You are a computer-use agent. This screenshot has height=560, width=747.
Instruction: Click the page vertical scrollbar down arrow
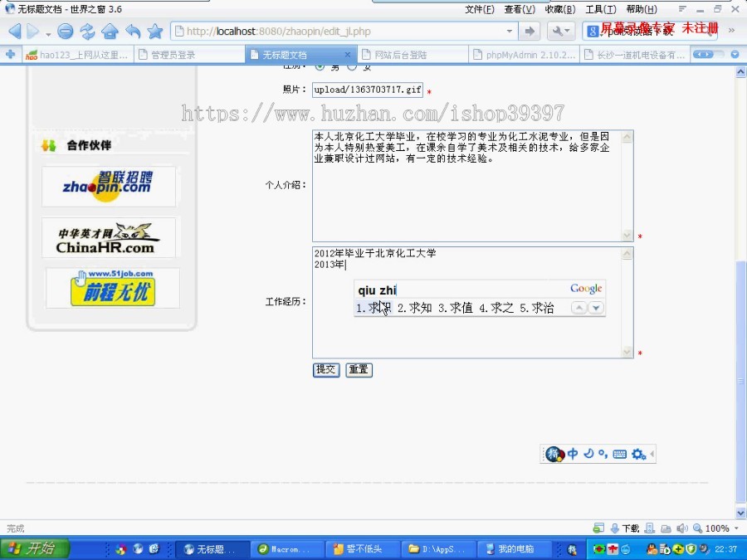(x=740, y=513)
